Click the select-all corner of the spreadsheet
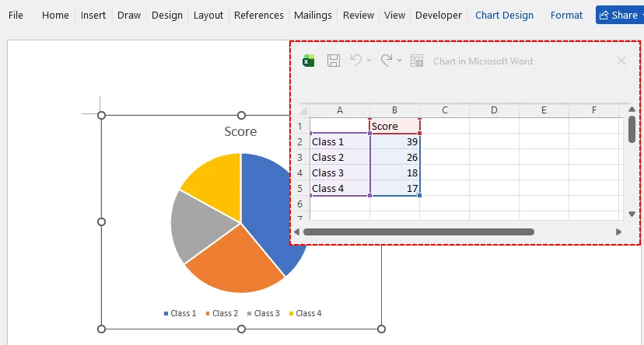Screen dimensions: 644x345 [303, 110]
